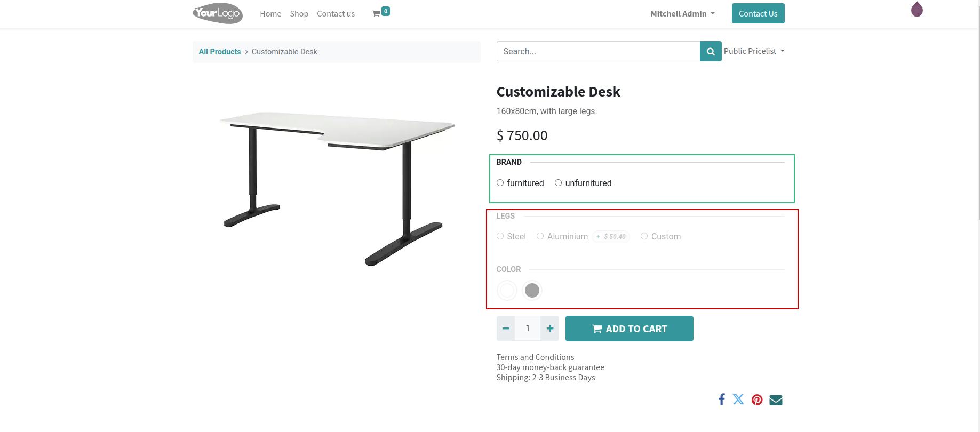Go to the Shop menu item
Screen dimensions: 980x432
[x=299, y=14]
